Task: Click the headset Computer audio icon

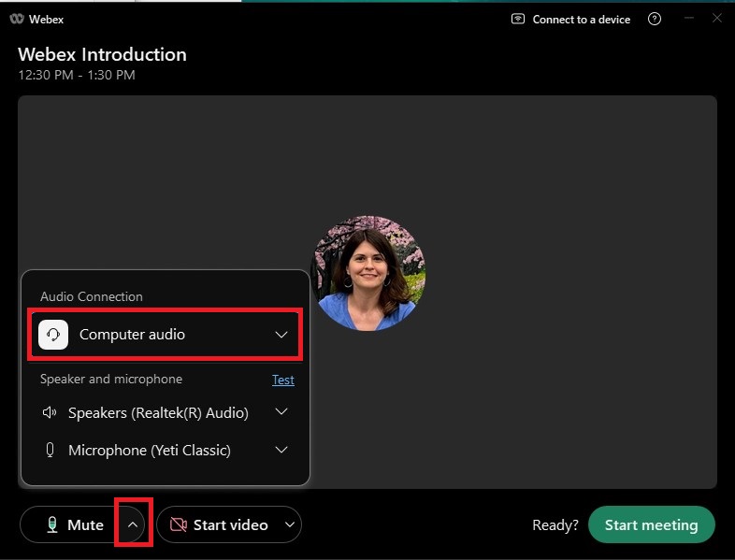Action: (x=53, y=335)
